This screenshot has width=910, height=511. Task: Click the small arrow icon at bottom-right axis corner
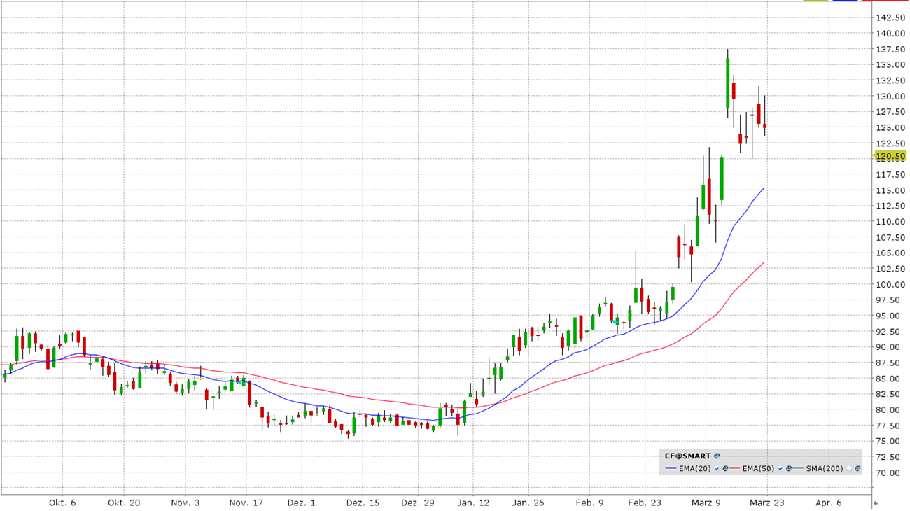coord(877,502)
